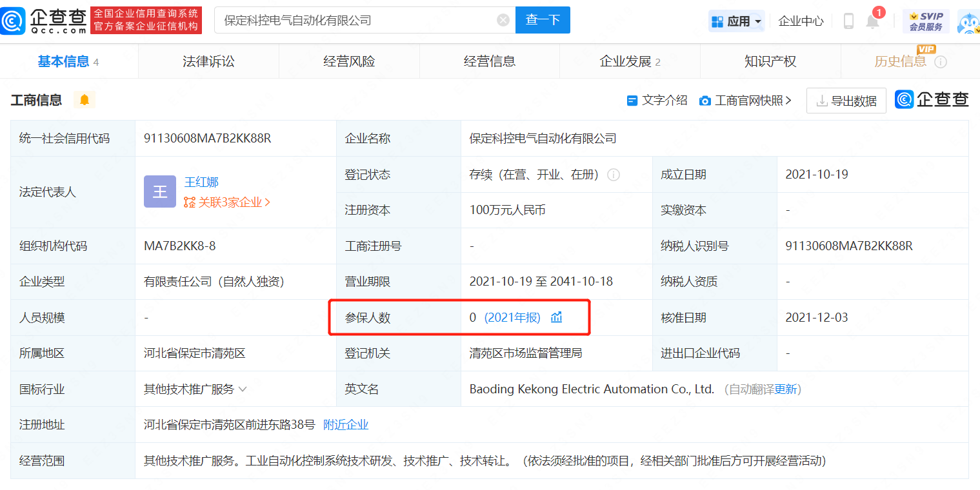
Task: Click the 导出数据 button
Action: 846,101
